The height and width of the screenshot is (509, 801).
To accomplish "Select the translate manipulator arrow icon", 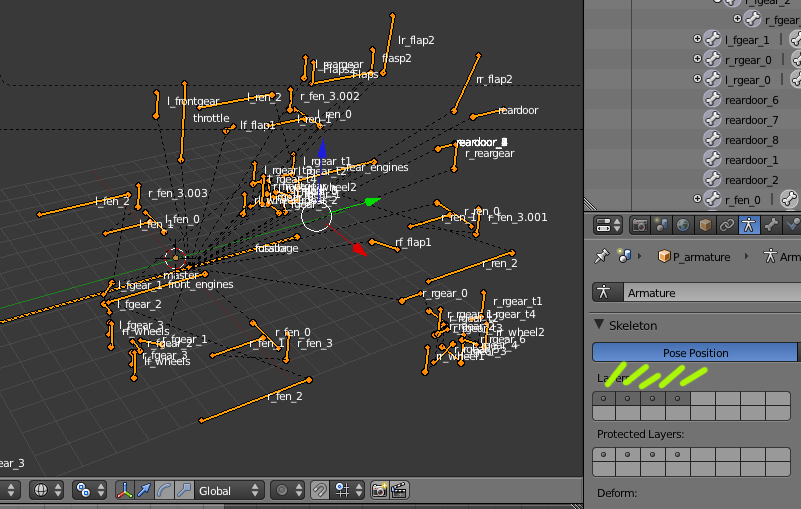I will (x=145, y=490).
